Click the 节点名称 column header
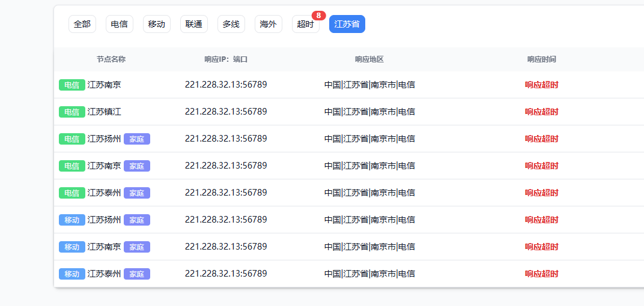The image size is (644, 306). click(111, 59)
